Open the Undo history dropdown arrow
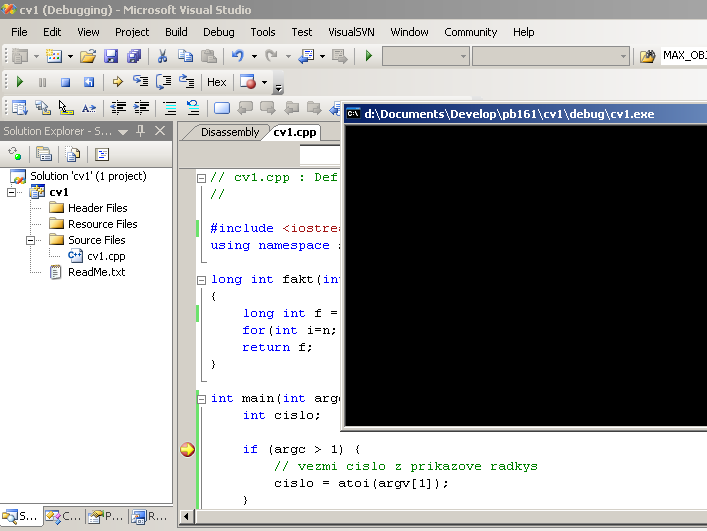The height and width of the screenshot is (531, 707). [x=254, y=56]
